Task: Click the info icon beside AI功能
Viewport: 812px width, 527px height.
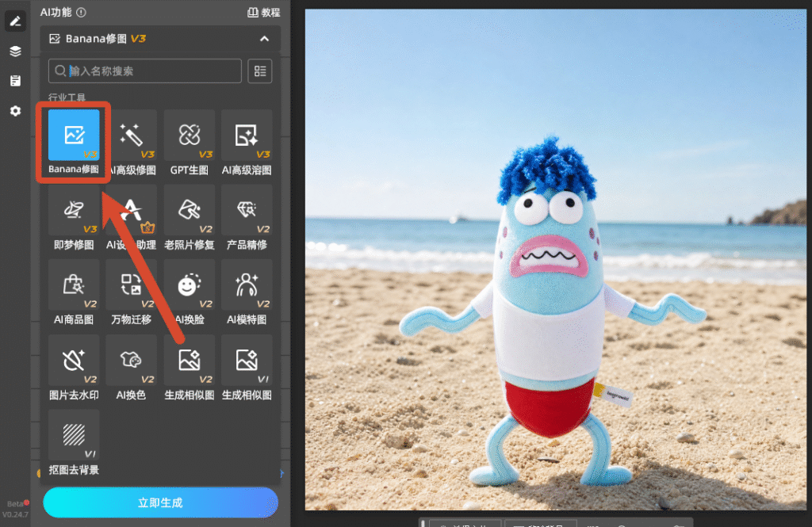Action: (82, 12)
